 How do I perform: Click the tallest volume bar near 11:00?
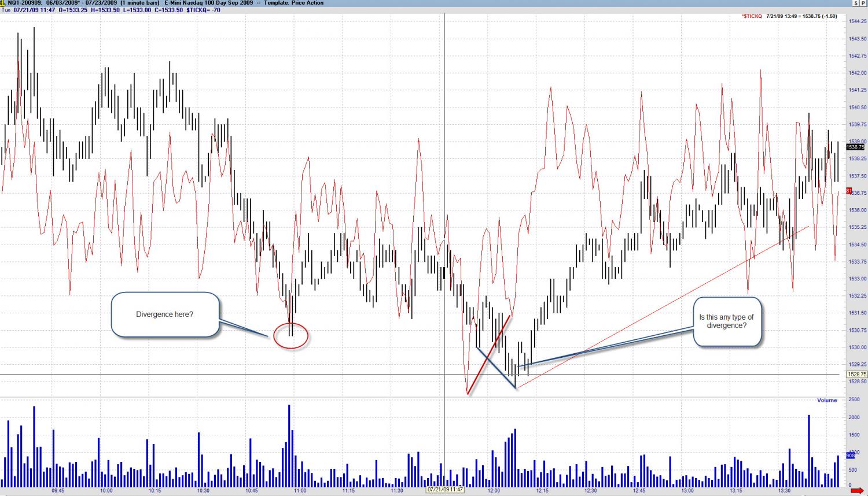click(x=289, y=446)
